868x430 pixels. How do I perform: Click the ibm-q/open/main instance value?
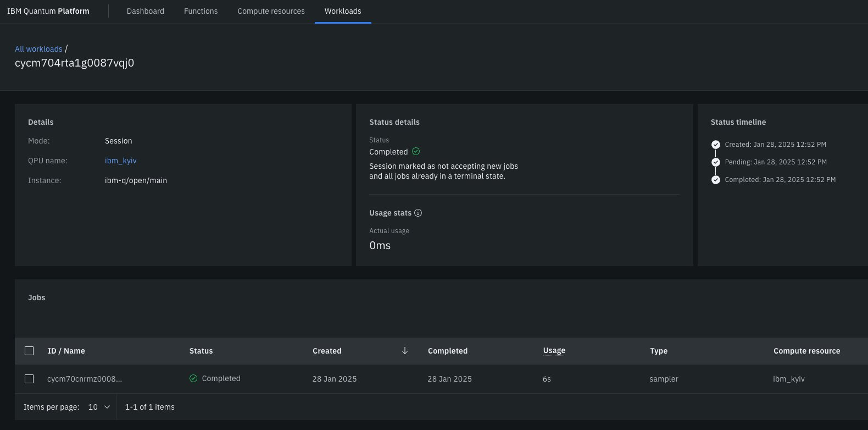coord(136,180)
